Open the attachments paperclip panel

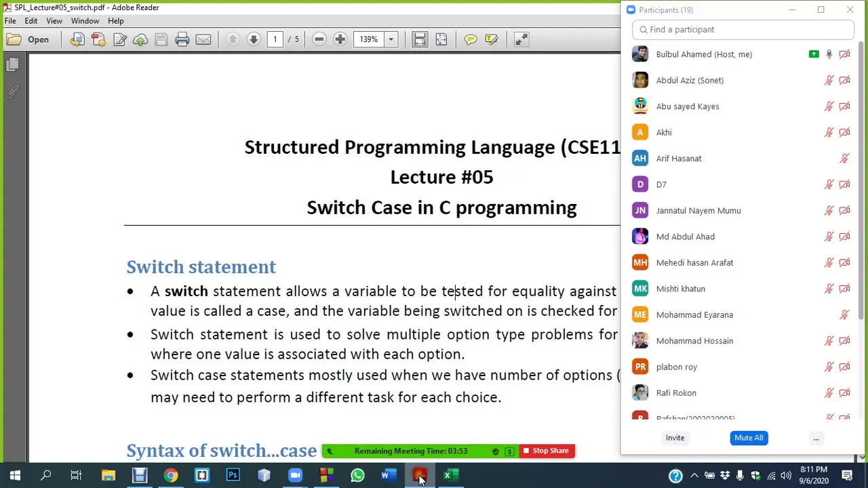coord(12,91)
